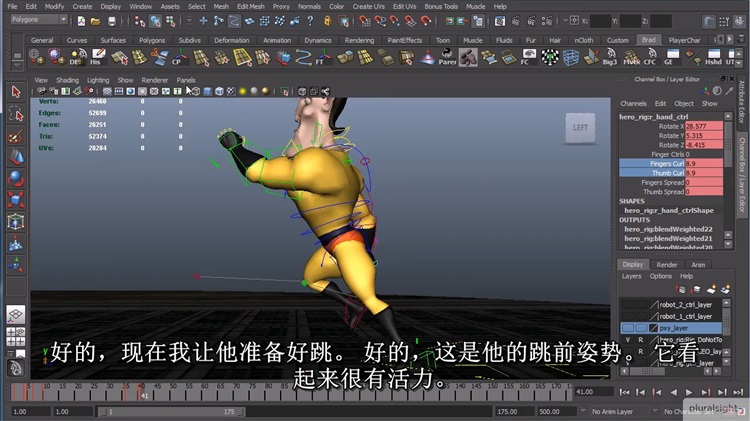The width and height of the screenshot is (750, 421).
Task: Open the Bonus Tools menu
Action: point(441,6)
